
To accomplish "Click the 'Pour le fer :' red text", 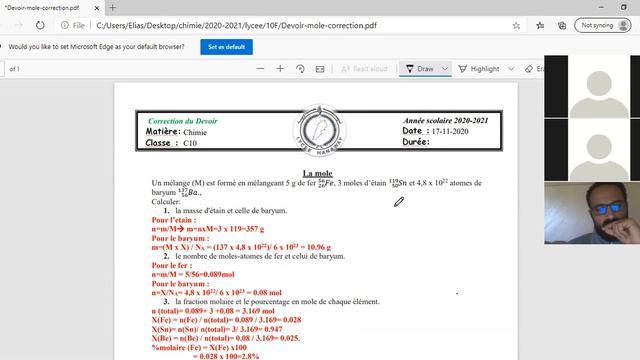I will [171, 265].
